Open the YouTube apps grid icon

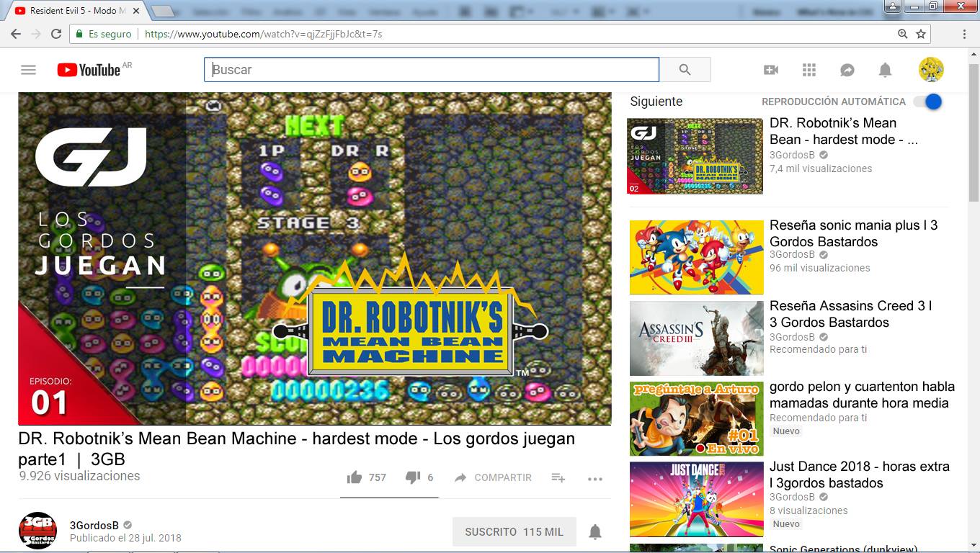pos(809,70)
